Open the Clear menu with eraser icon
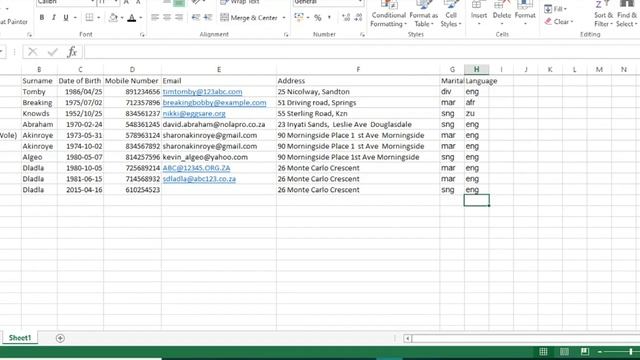The width and height of the screenshot is (640, 360). [559, 22]
